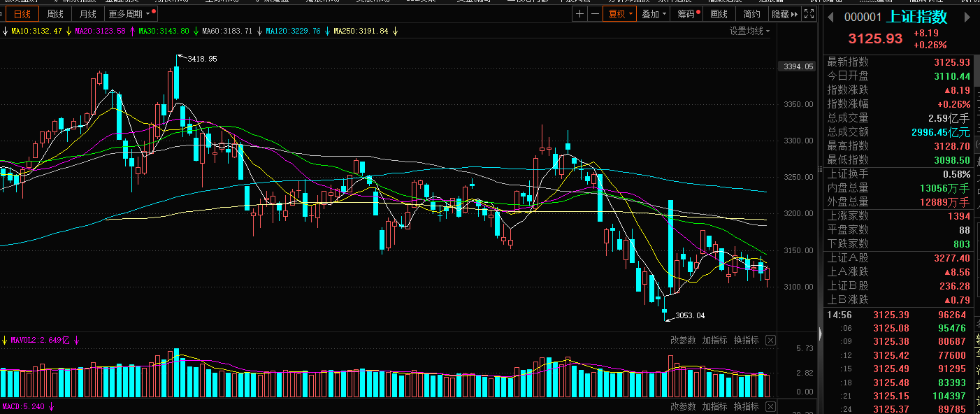Open 设置均线 moving average settings
The width and height of the screenshot is (980, 414).
[749, 31]
